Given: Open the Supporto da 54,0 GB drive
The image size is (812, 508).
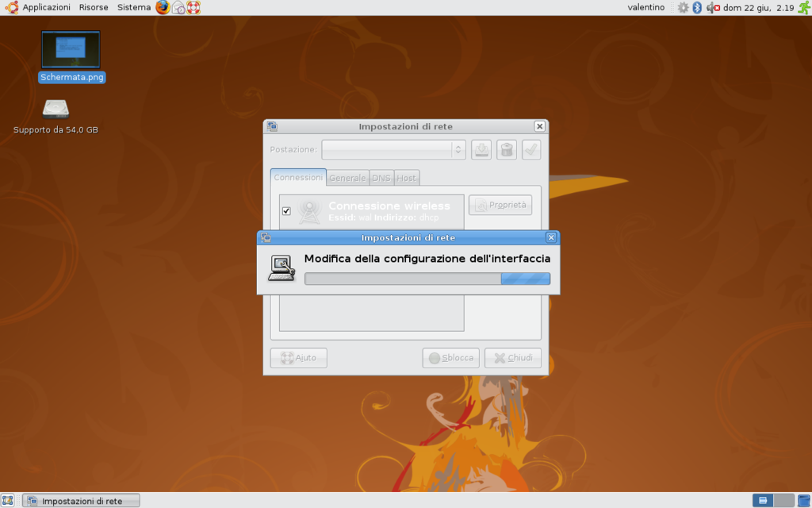Looking at the screenshot, I should click(56, 109).
